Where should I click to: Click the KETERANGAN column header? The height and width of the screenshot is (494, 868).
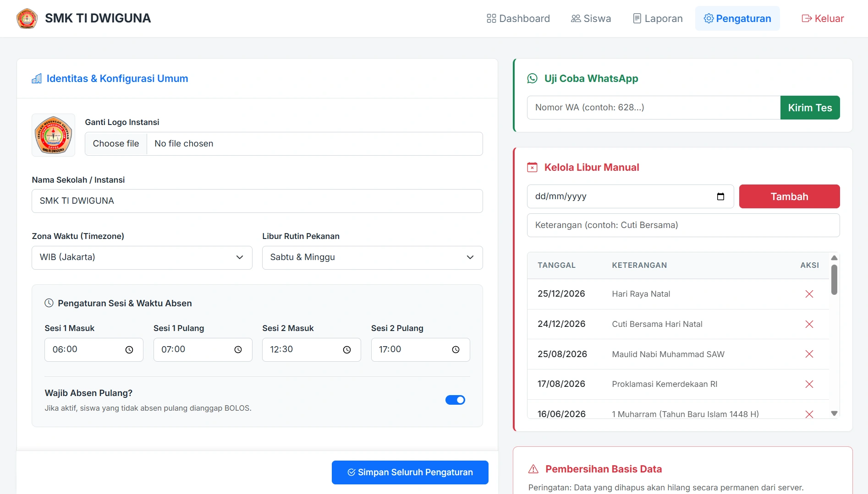click(639, 266)
